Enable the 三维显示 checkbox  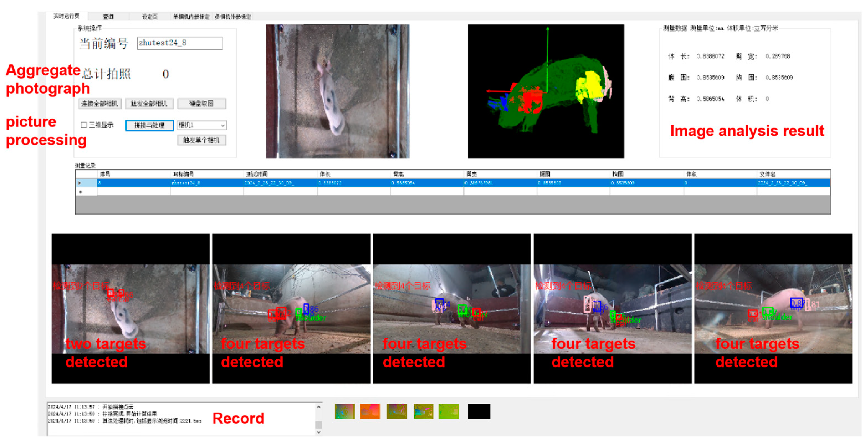(x=84, y=125)
